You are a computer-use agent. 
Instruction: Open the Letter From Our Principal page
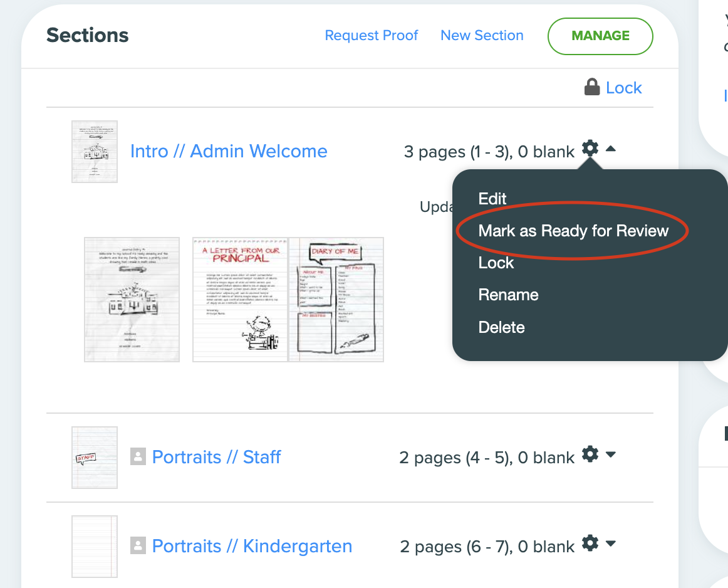click(x=240, y=300)
